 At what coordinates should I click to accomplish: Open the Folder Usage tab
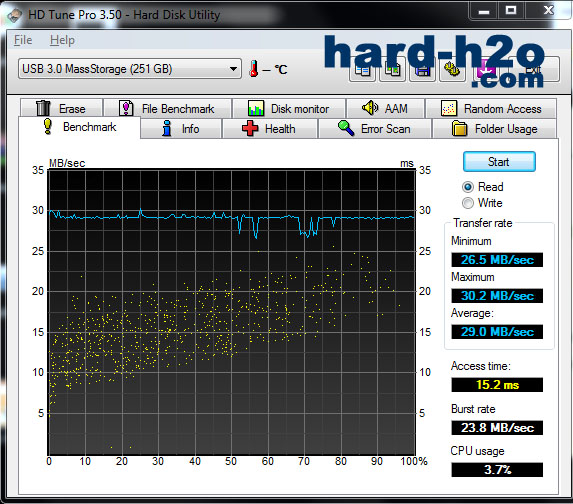[495, 129]
